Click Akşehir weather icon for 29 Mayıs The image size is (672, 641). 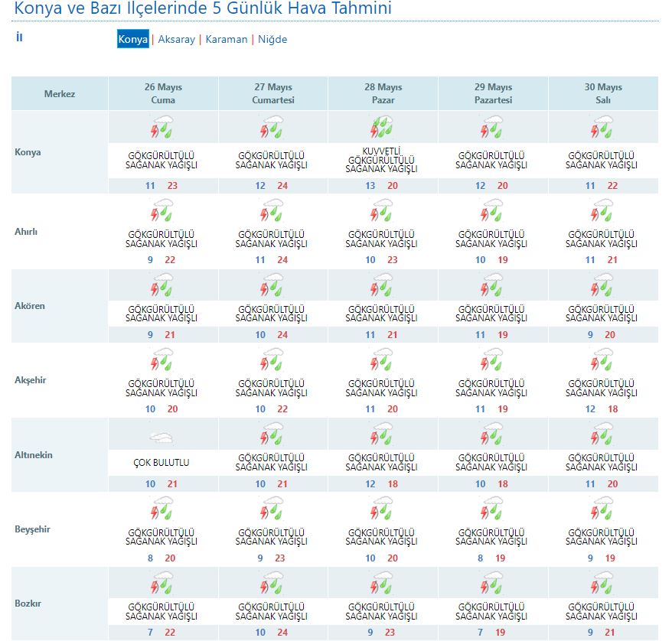click(x=493, y=360)
